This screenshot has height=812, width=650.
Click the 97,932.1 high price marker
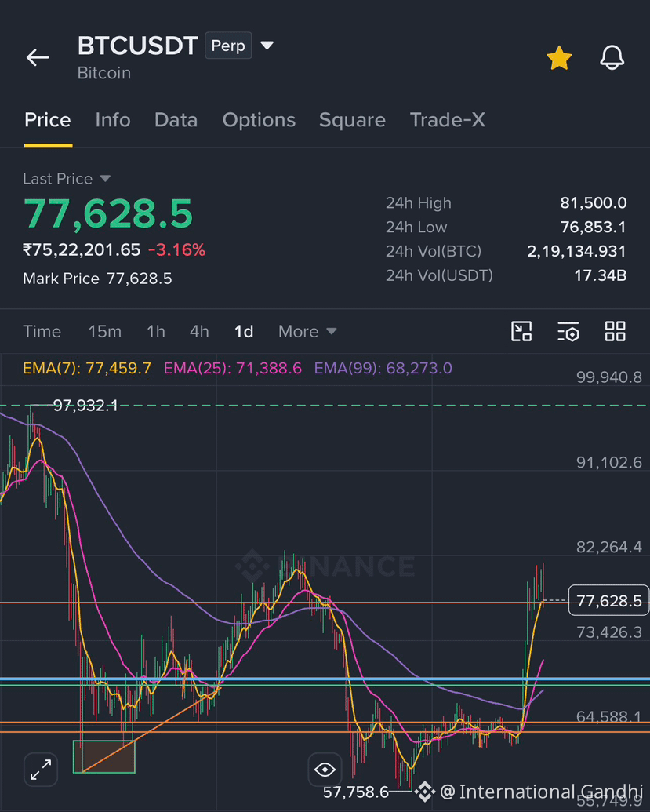(x=85, y=405)
